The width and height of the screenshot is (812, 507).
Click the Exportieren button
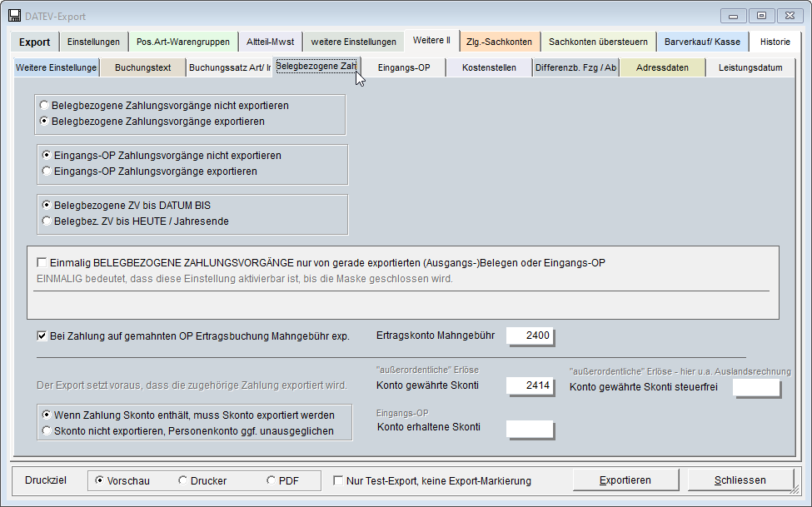[x=625, y=480]
